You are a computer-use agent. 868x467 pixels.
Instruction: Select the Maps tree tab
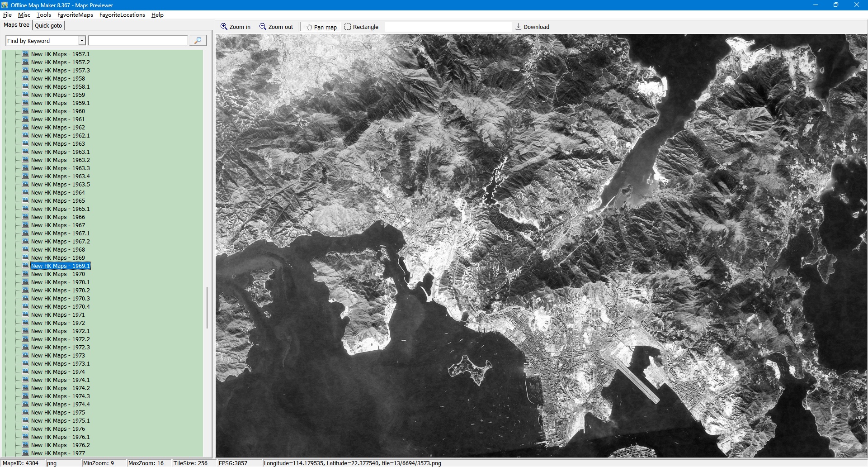(16, 25)
